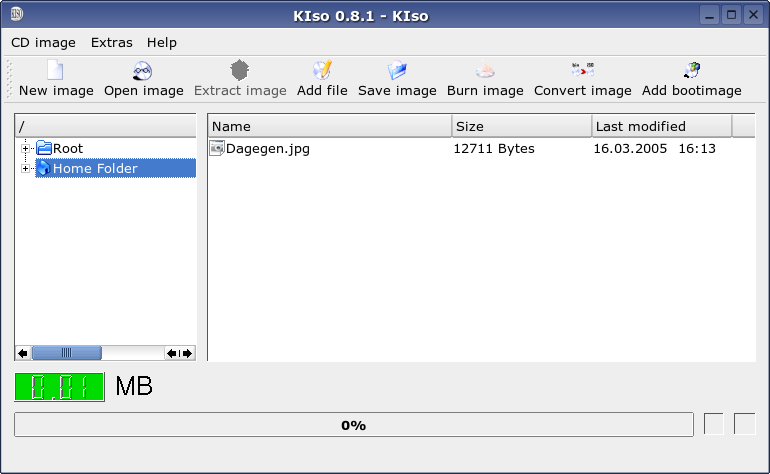The image size is (770, 474).
Task: Click the greyed-out Extract image icon
Action: 240,70
